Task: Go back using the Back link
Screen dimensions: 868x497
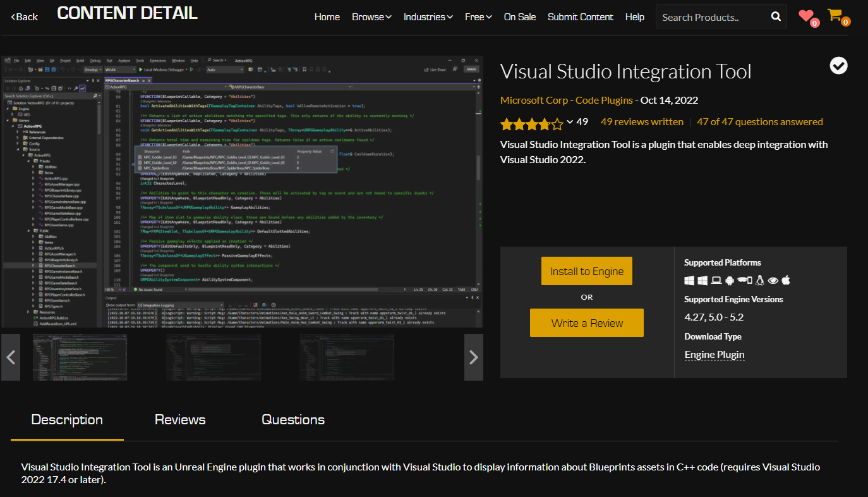Action: (x=25, y=17)
